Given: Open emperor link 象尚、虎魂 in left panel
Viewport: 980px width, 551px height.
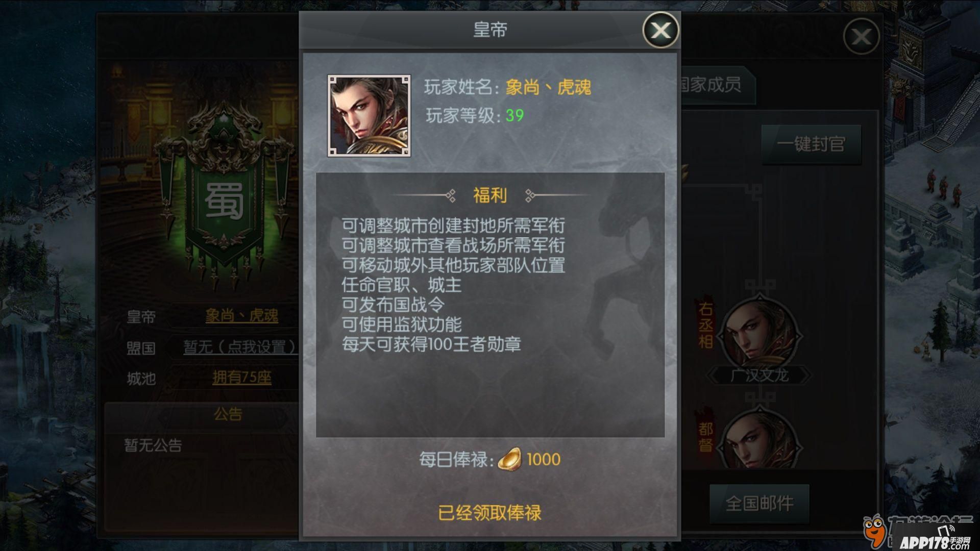Looking at the screenshot, I should [x=241, y=316].
